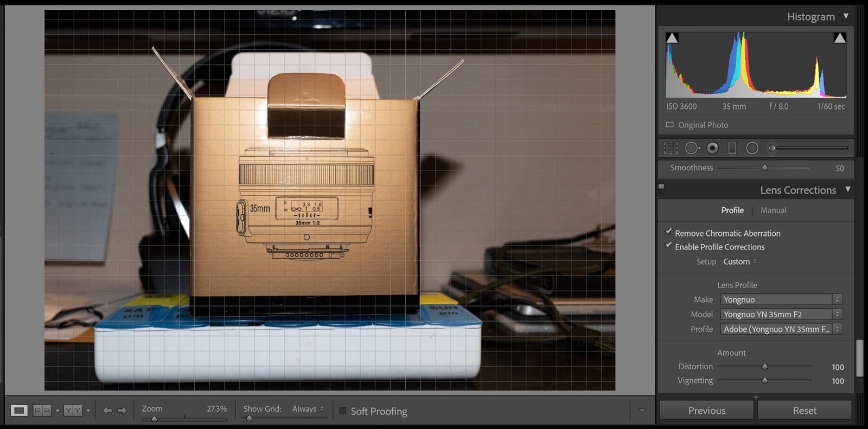Click the right panel scrollbar thumb
Screen dimensions: 868x429
tap(859, 358)
